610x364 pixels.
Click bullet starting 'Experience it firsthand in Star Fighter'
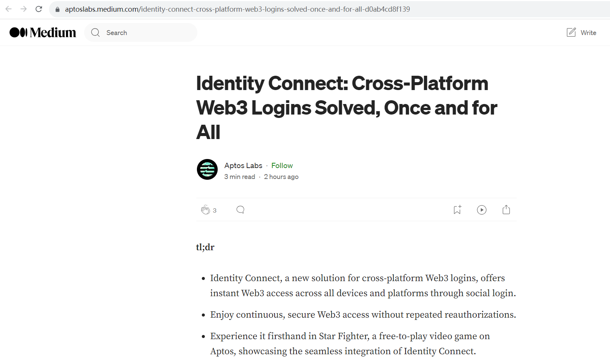350,344
